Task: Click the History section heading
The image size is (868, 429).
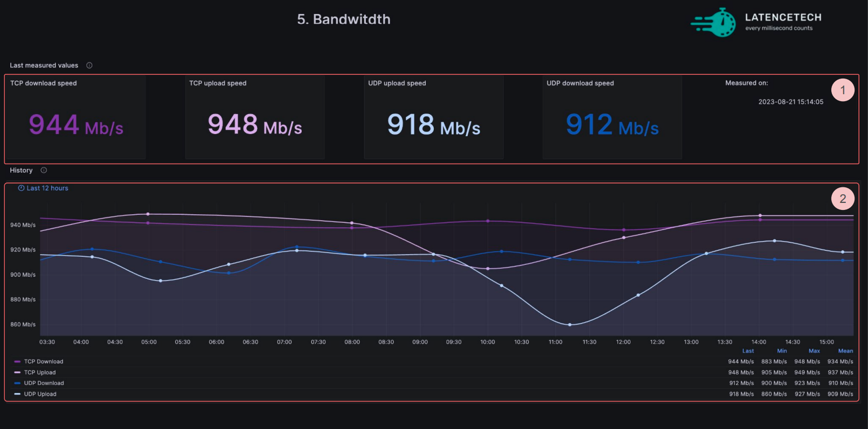Action: (x=21, y=171)
